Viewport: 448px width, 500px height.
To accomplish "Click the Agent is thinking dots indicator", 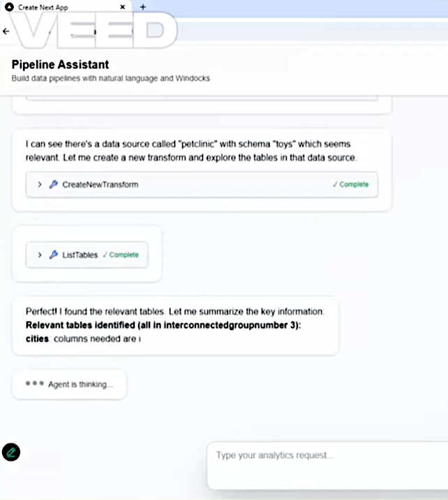I will point(34,384).
